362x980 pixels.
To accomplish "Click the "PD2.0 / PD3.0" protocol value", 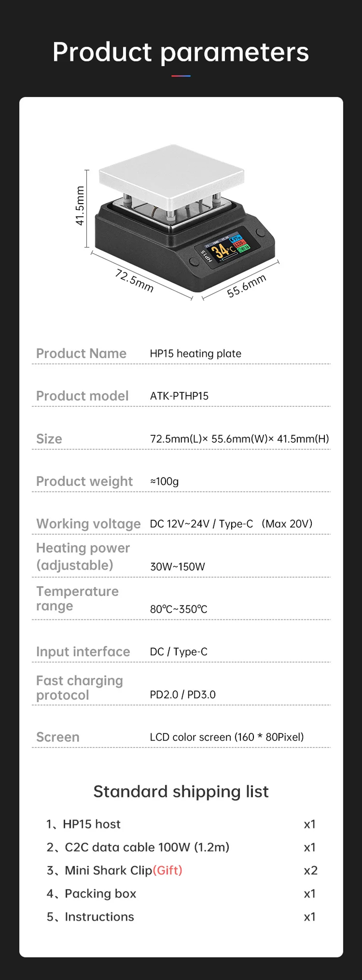I will 182,695.
